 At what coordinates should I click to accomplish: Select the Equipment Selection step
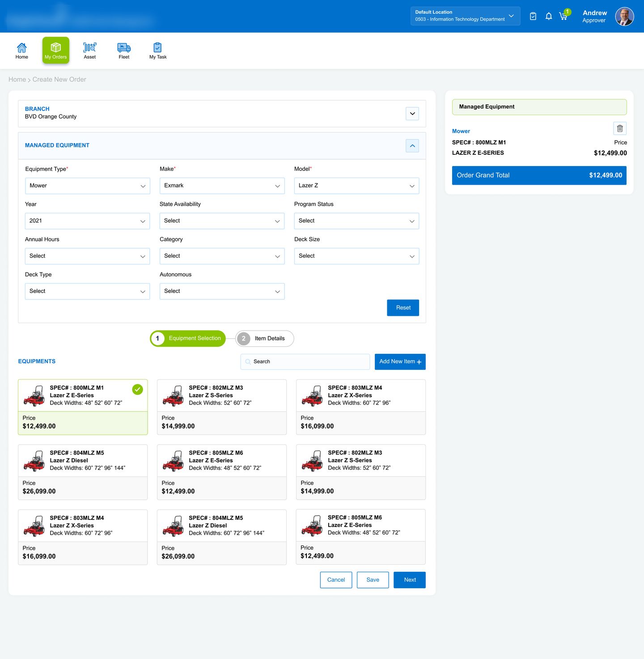click(x=188, y=339)
